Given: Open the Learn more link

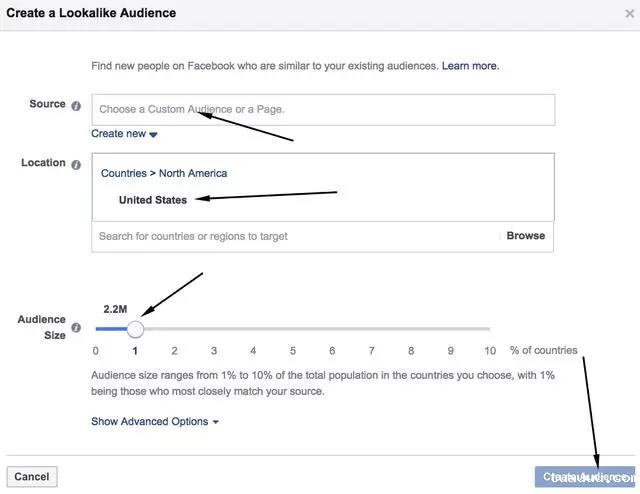Looking at the screenshot, I should point(470,66).
